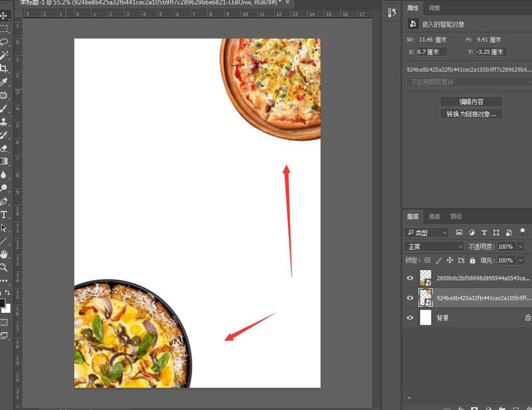Open the Edit Toolbar three-dots menu

click(x=4, y=281)
